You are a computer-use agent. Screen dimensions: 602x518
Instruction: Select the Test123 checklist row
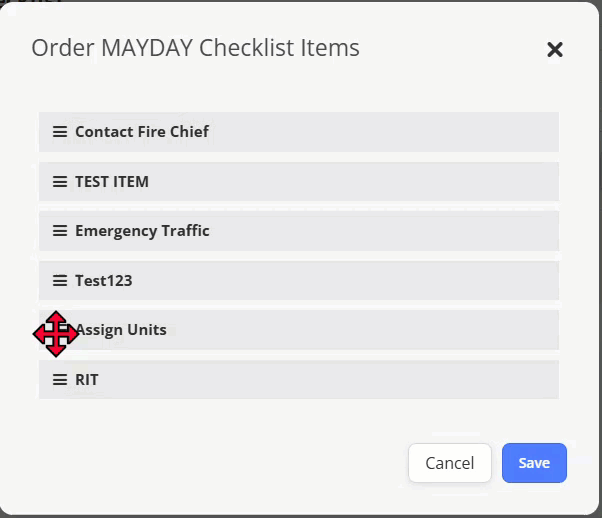click(299, 281)
